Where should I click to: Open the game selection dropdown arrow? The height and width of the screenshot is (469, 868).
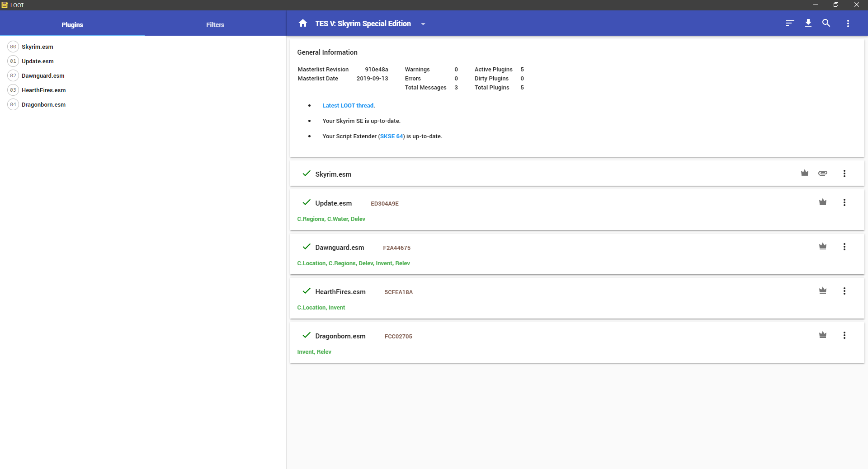423,24
